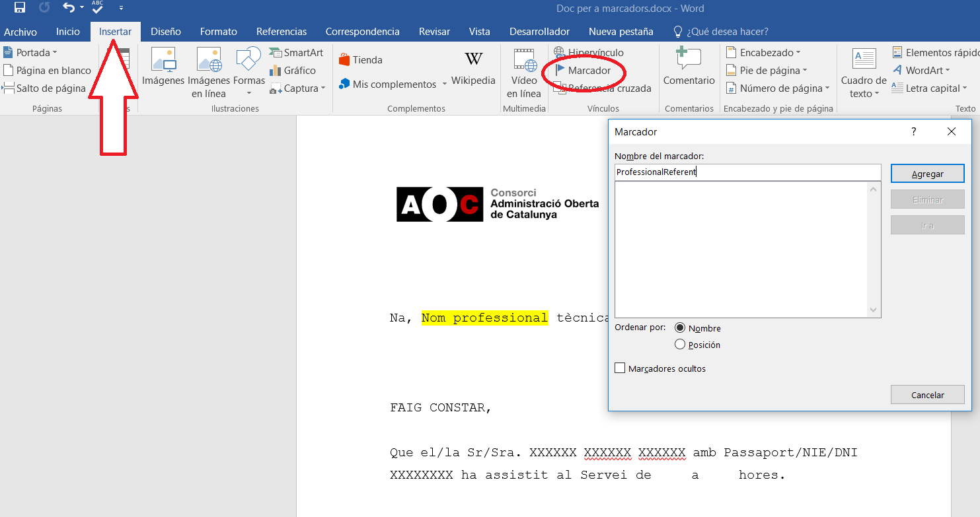Insert a SmartArt graphic
The image size is (980, 517).
(296, 53)
